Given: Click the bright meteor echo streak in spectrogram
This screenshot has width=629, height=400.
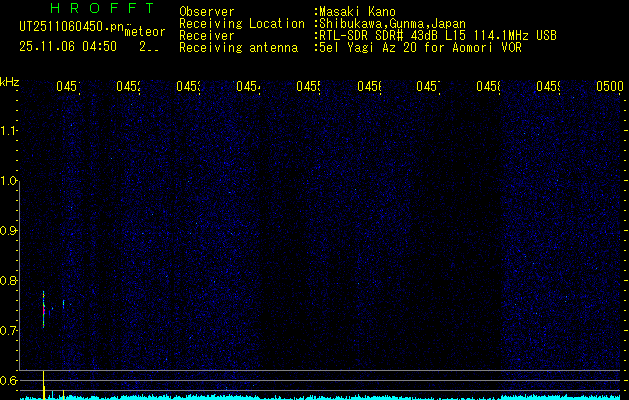Looking at the screenshot, I should pyautogui.click(x=43, y=309).
